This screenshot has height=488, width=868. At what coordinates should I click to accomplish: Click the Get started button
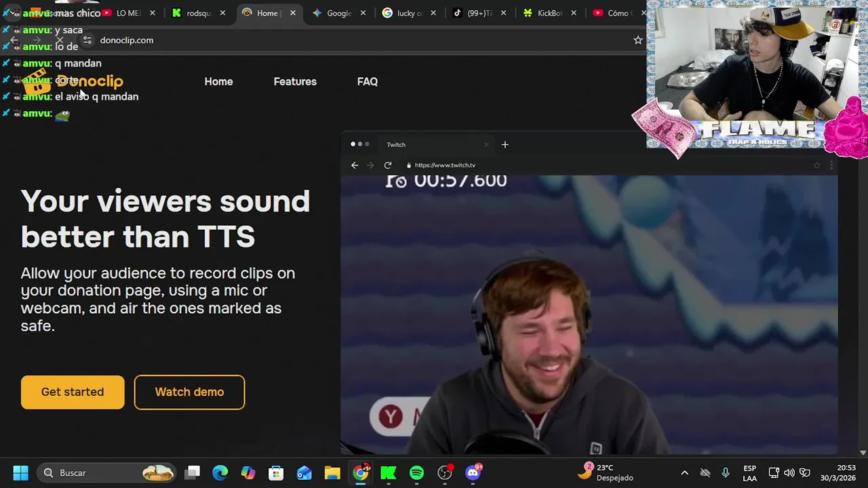(73, 392)
